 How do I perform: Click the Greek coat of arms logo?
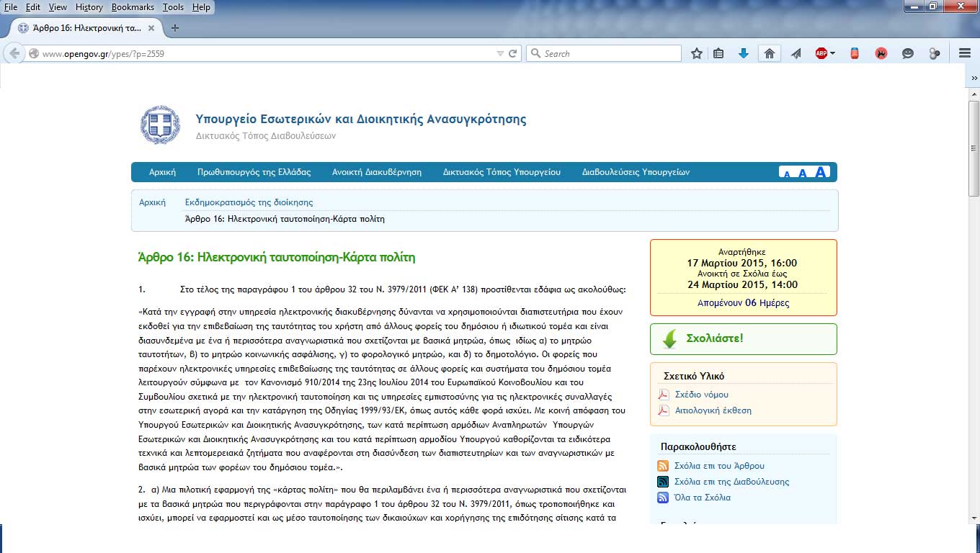(x=160, y=125)
